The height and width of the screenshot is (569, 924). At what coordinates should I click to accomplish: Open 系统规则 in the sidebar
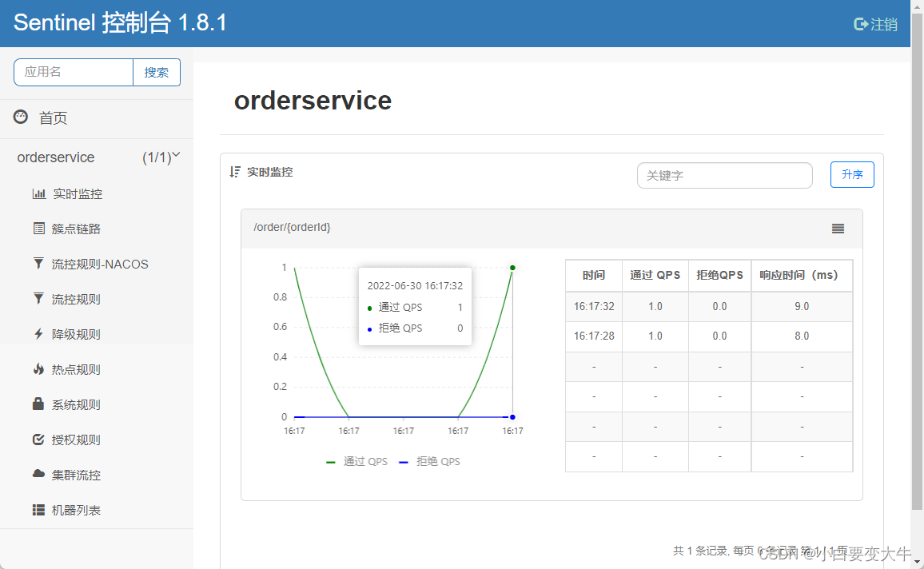point(76,404)
